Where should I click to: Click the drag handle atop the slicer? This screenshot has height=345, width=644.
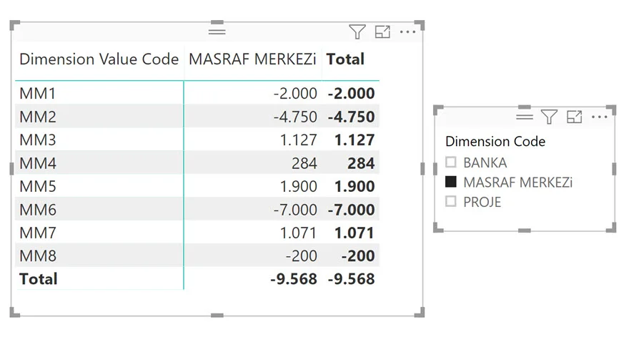coord(525,117)
